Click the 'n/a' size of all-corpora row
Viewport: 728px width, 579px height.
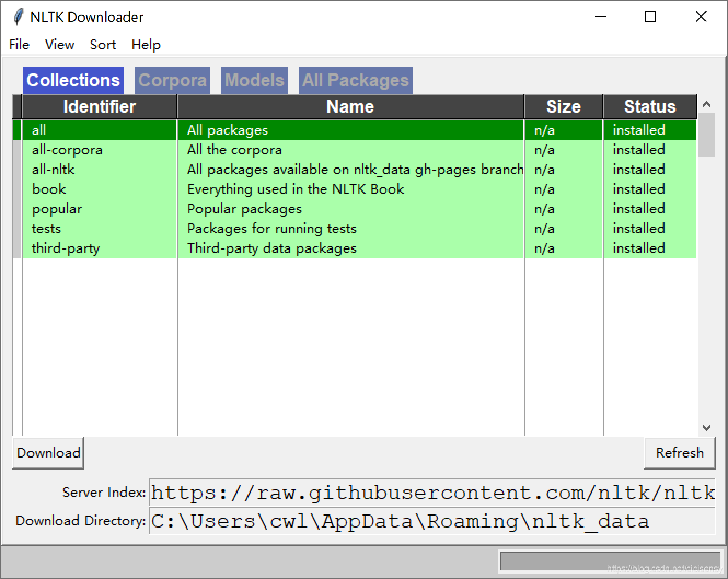point(544,150)
